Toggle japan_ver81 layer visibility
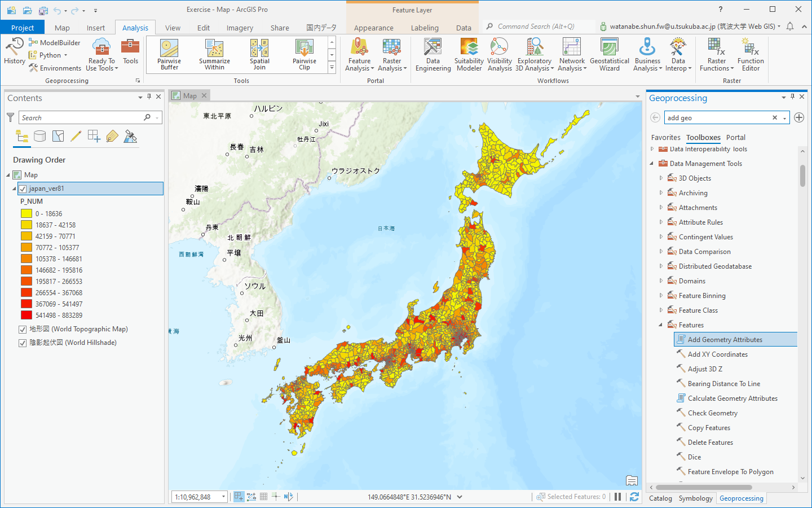The height and width of the screenshot is (508, 812). click(23, 189)
